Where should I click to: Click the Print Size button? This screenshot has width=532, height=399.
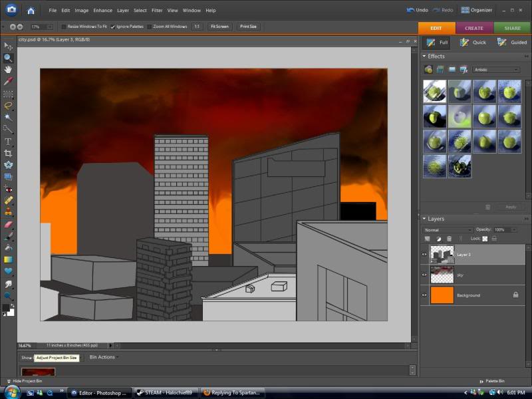pyautogui.click(x=248, y=27)
